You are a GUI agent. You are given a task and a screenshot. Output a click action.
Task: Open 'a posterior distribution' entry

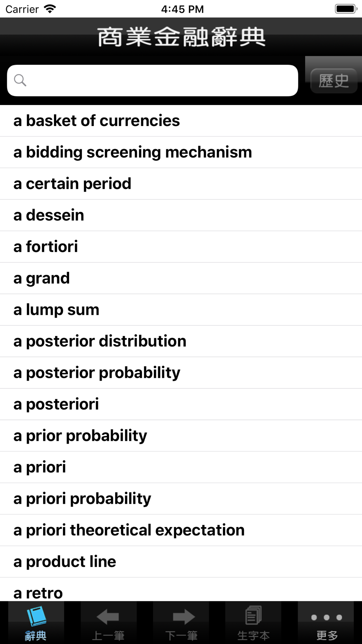point(181,341)
